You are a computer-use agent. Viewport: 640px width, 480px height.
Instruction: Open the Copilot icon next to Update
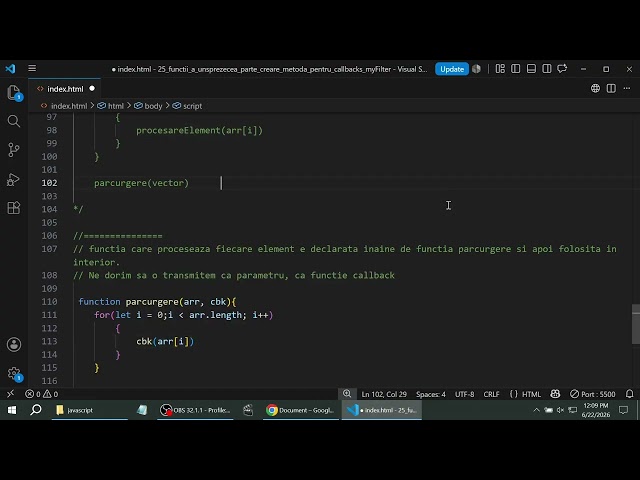coord(476,69)
